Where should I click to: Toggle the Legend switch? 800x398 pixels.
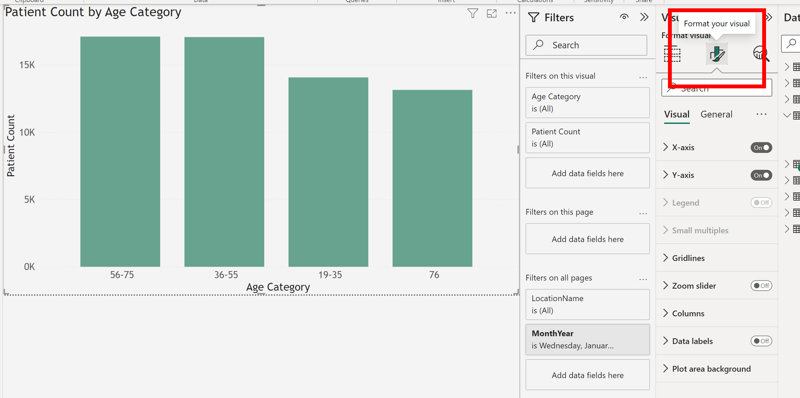[761, 203]
